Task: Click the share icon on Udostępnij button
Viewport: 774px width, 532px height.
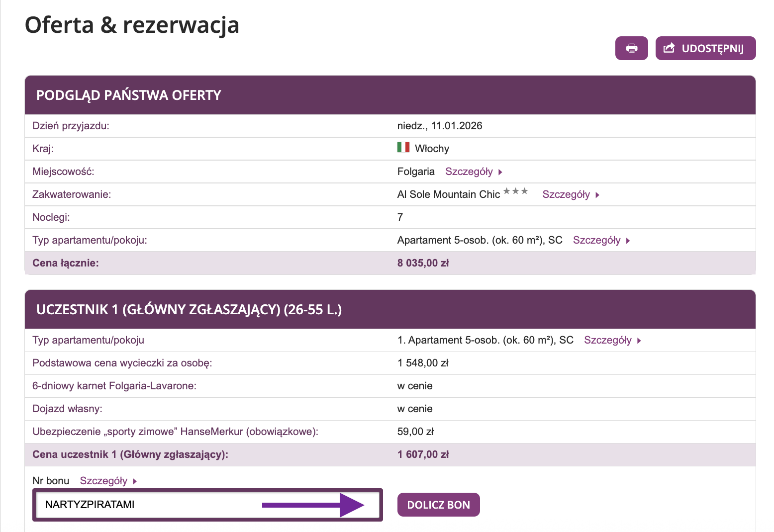Action: tap(670, 48)
